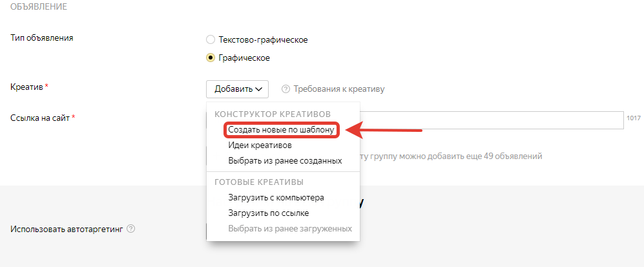Viewport: 644px width, 267px height.
Task: Click help icon beside Использовать автотаргетинг
Action: click(131, 229)
